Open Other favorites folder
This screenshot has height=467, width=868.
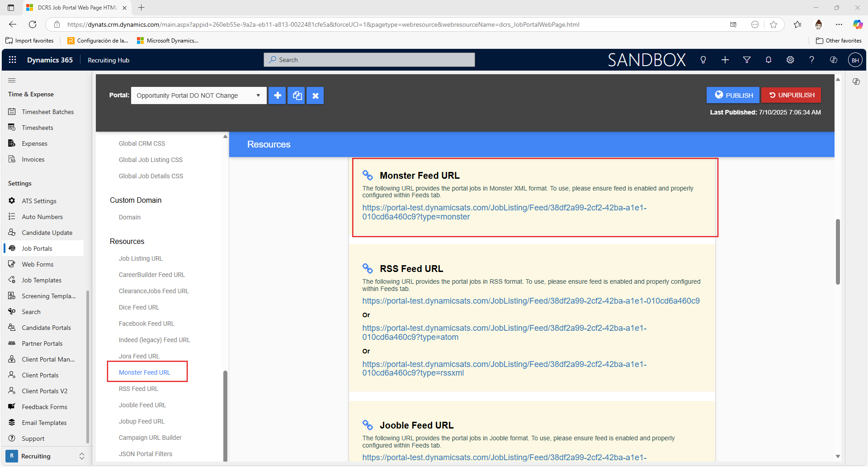839,41
